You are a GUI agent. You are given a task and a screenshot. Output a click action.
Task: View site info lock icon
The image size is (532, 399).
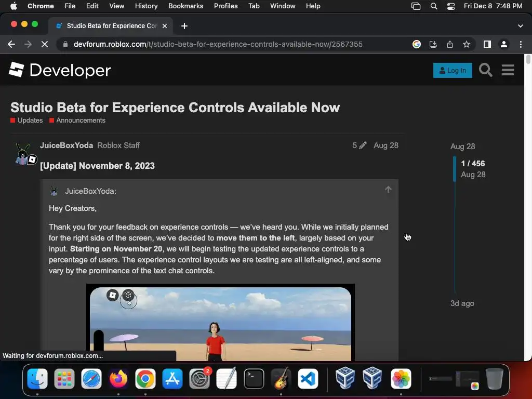coord(65,44)
